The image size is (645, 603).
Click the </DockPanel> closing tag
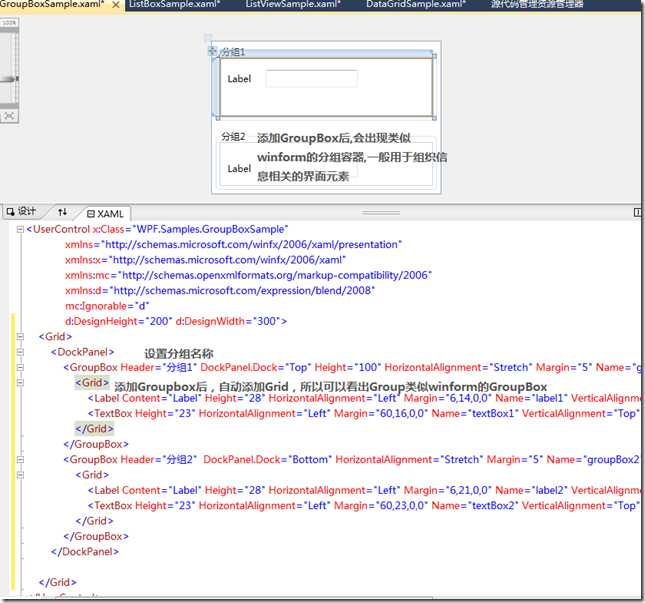85,552
